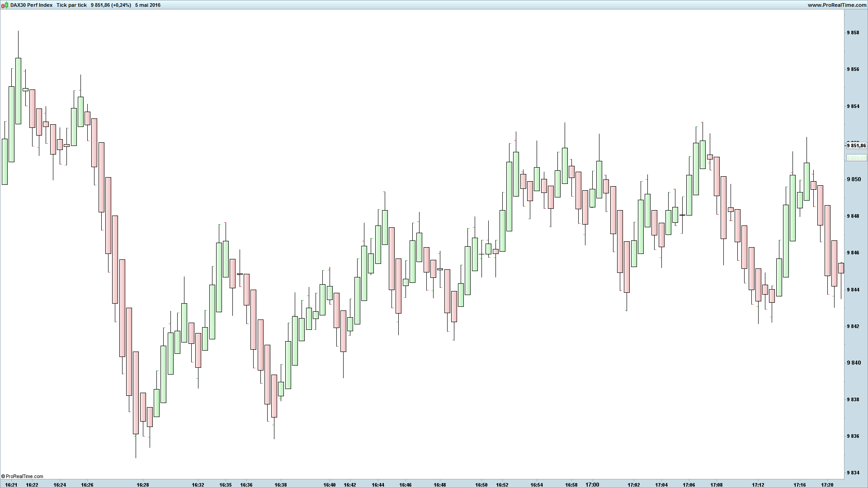Click the 16:44 marker on time axis
Screen dimensions: 868x488
[378, 485]
